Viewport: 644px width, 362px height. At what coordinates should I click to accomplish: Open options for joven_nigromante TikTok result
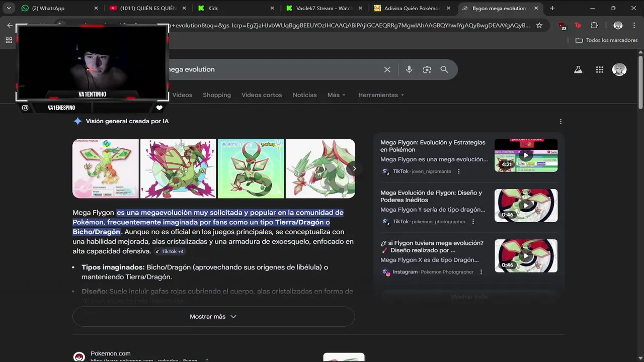click(458, 171)
